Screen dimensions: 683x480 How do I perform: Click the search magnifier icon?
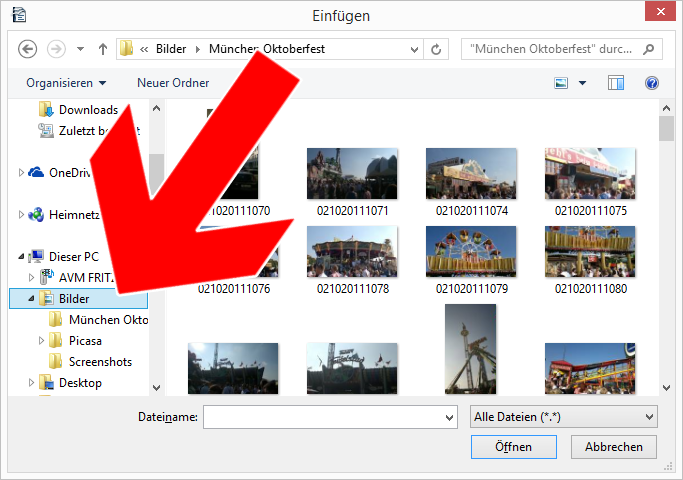pyautogui.click(x=650, y=48)
